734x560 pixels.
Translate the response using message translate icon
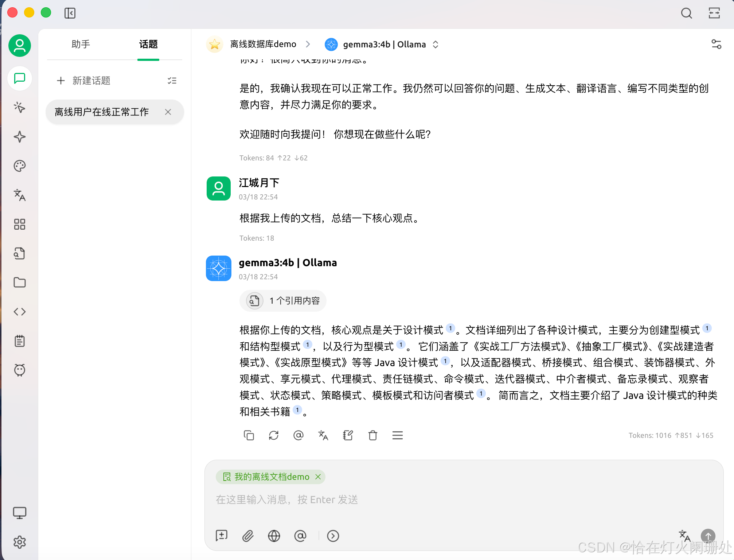click(323, 435)
